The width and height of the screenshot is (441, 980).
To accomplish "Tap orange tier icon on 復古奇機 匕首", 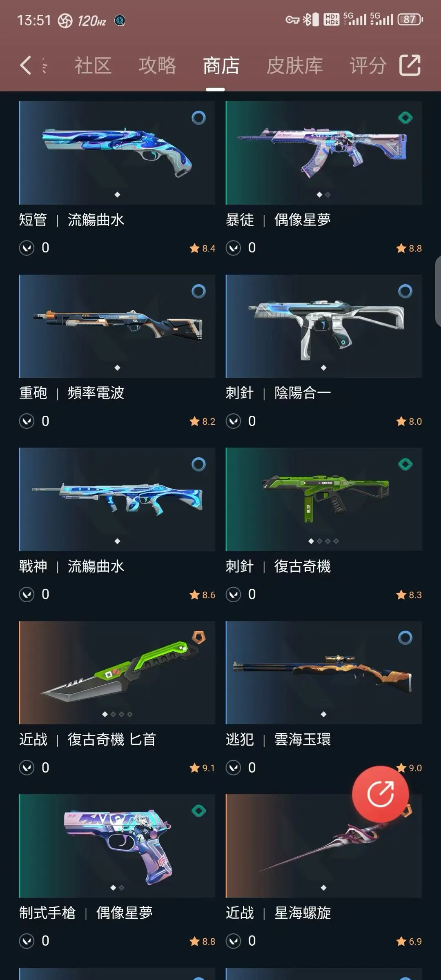I will click(x=198, y=637).
